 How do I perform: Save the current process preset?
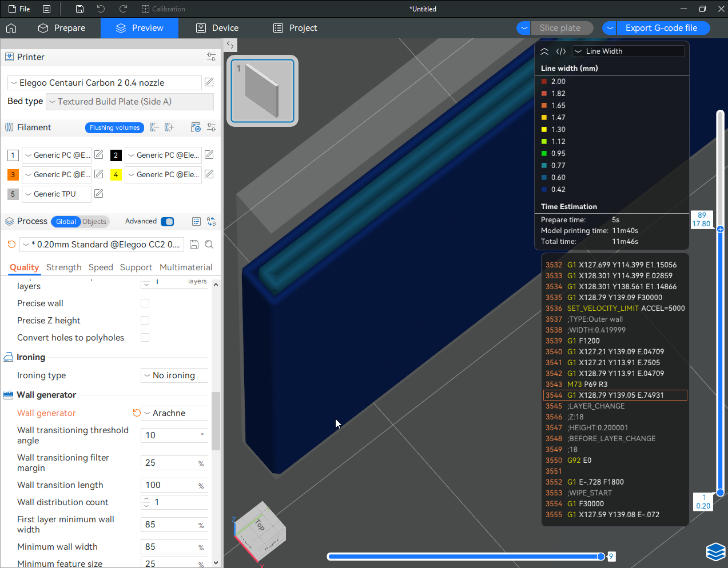tap(194, 245)
